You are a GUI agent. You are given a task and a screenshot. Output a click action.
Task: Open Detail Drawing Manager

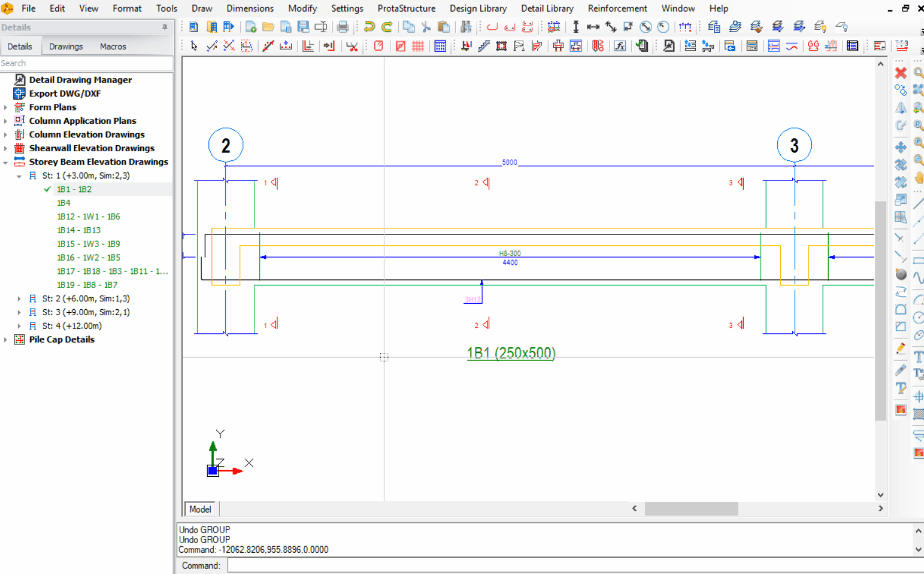click(x=80, y=80)
